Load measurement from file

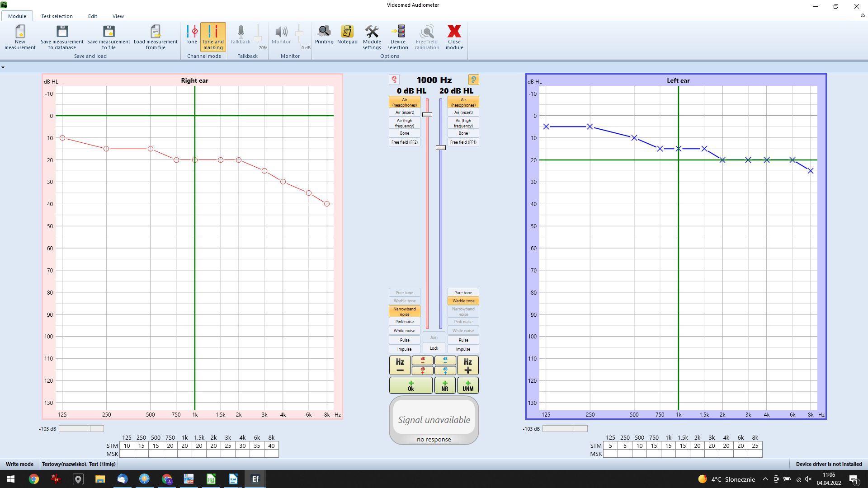[x=156, y=37]
